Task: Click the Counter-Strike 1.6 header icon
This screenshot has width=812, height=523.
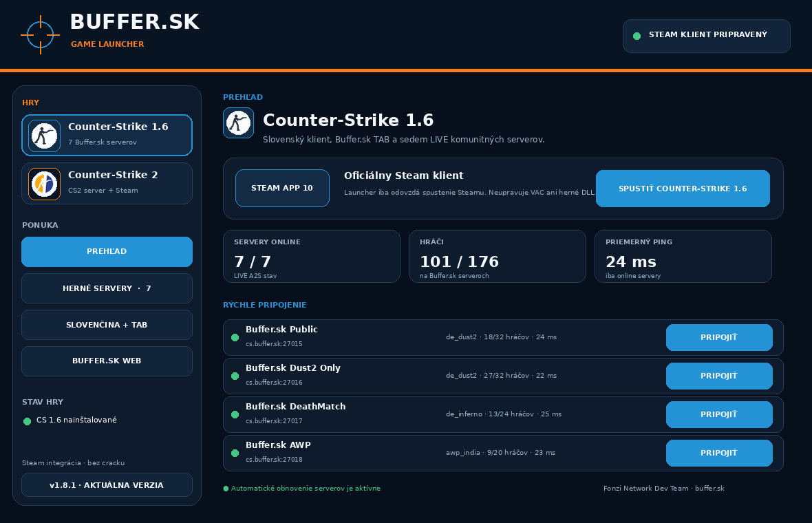Action: pyautogui.click(x=238, y=122)
